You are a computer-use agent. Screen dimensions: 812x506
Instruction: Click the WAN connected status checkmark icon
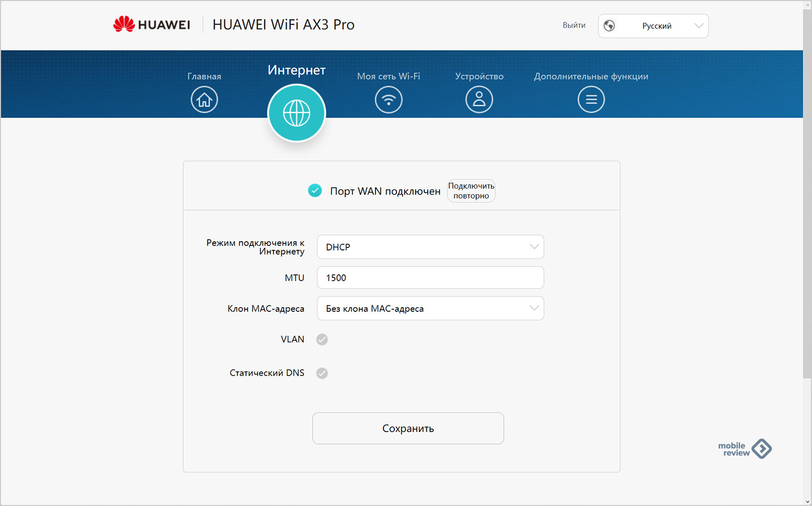(315, 191)
